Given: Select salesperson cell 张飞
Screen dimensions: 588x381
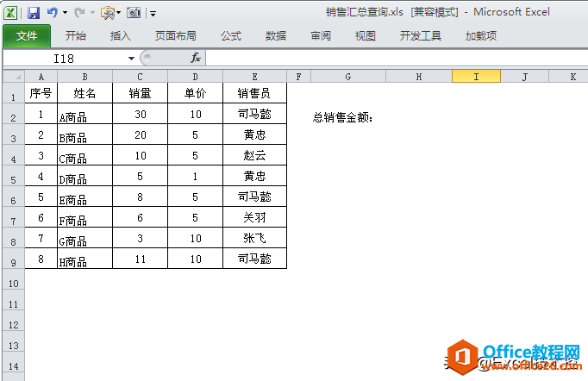Looking at the screenshot, I should click(x=254, y=238).
